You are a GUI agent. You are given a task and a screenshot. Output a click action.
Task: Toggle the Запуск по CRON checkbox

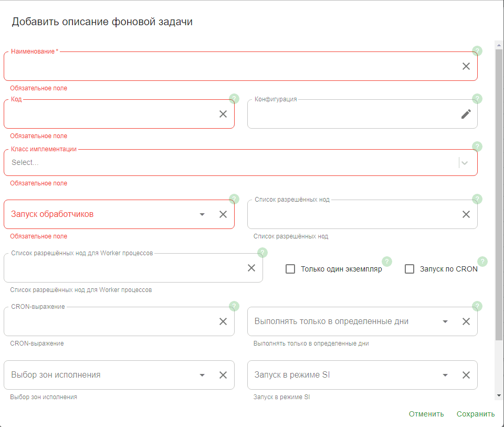click(x=409, y=269)
